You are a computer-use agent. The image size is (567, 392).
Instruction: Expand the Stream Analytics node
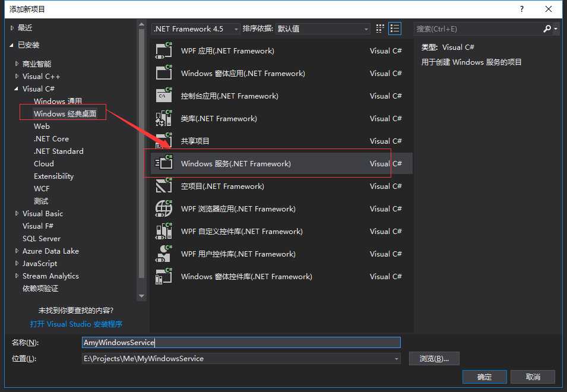(17, 276)
